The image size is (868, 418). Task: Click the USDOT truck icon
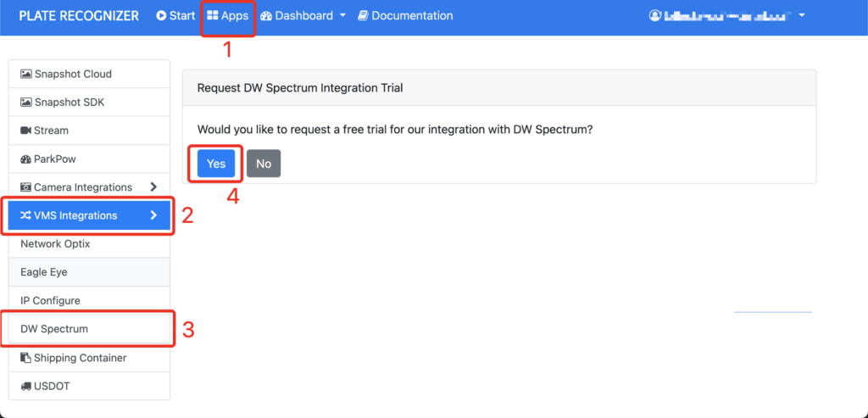[x=25, y=387]
